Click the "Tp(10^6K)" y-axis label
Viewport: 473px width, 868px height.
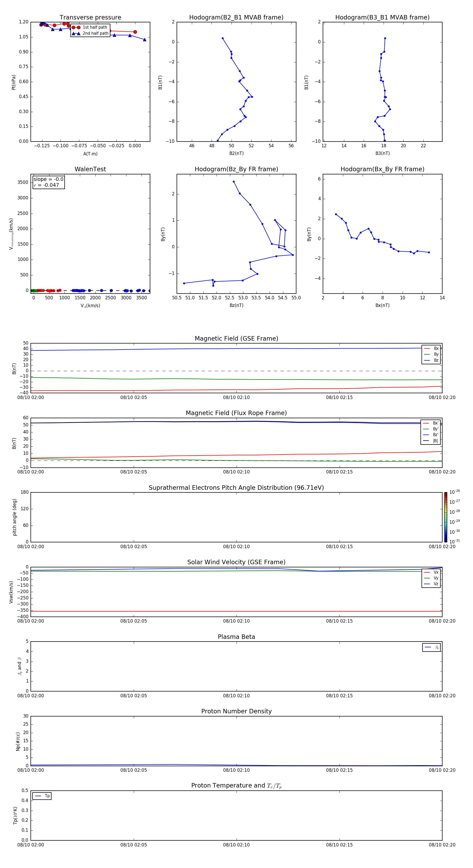coord(15,815)
